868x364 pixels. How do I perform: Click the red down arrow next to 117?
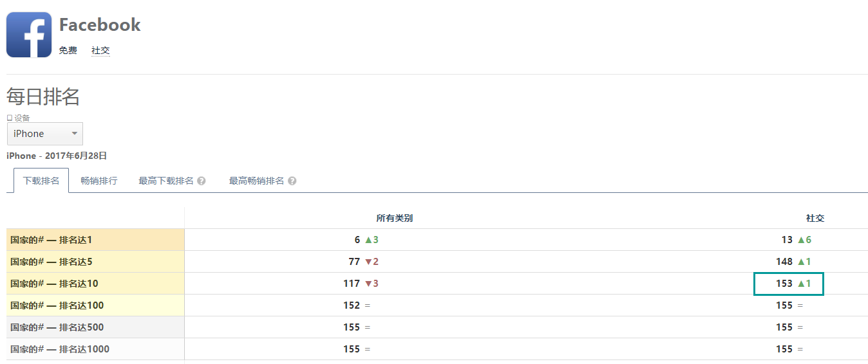point(368,284)
